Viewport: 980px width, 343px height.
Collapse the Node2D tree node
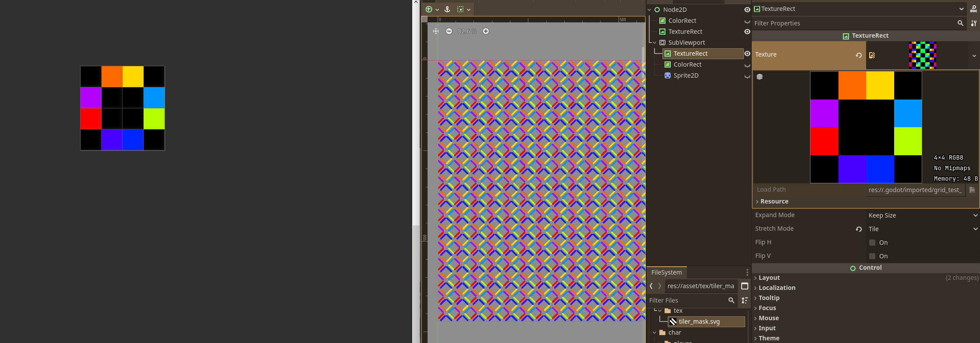pyautogui.click(x=650, y=10)
